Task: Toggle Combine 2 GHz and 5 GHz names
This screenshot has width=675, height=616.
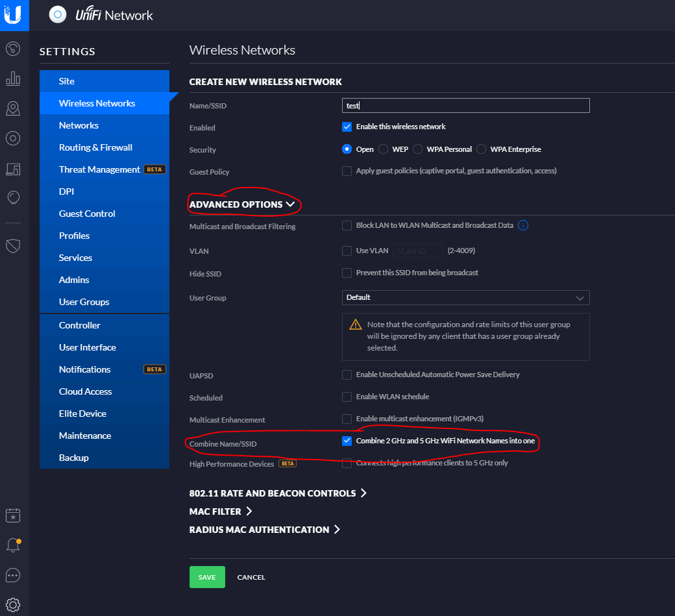Action: [x=347, y=441]
